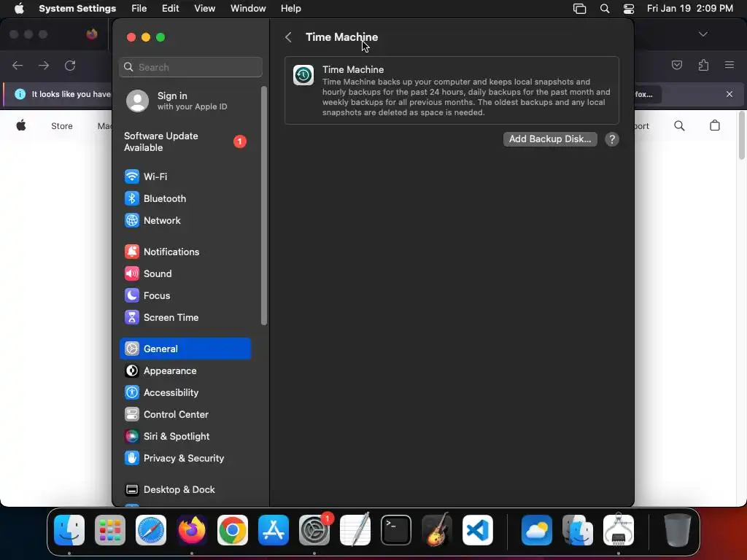
Task: Open the Window menu
Action: (248, 9)
